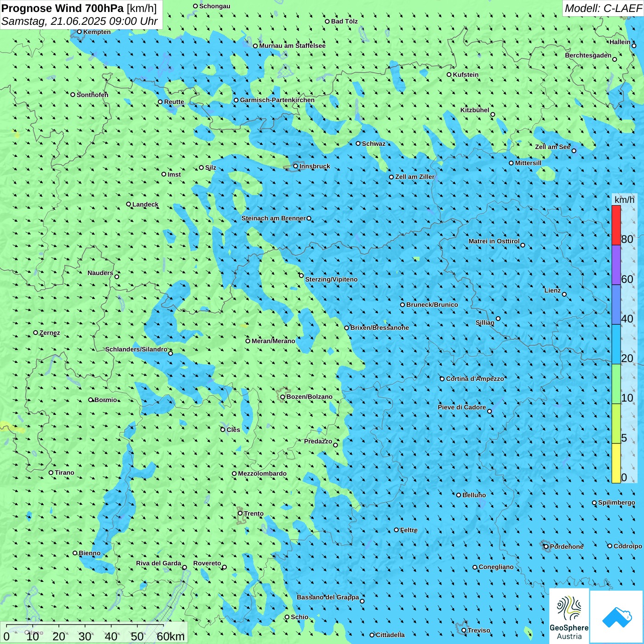Screen dimensions: 644x644
Task: Click the date 'Samstag, 21.06.2025 09:00 Uhr'
Action: [80, 21]
